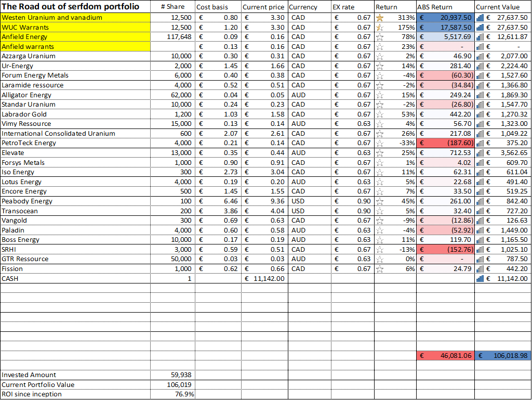
Task: Select the yellow 'WUC Warrants' cell
Action: pyautogui.click(x=75, y=28)
